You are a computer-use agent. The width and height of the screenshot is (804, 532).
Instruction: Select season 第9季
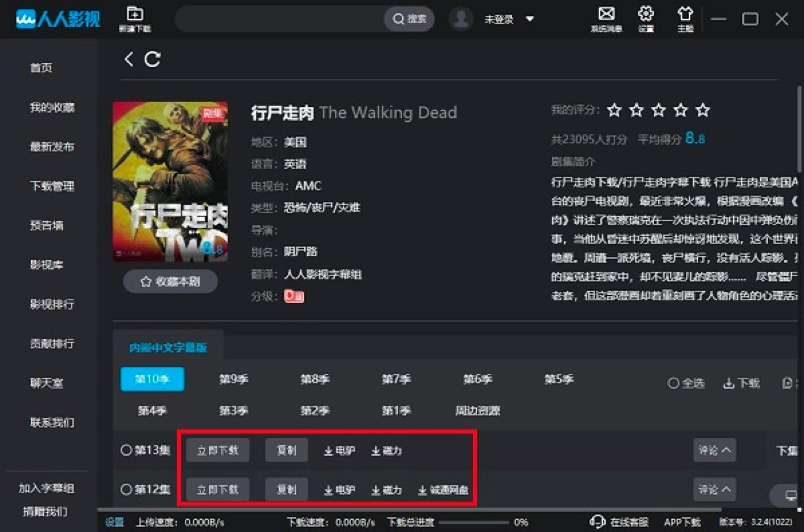point(234,379)
